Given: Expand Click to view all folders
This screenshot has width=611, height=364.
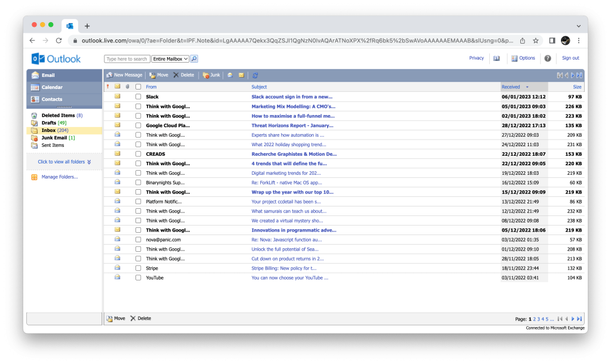Looking at the screenshot, I should pos(64,162).
